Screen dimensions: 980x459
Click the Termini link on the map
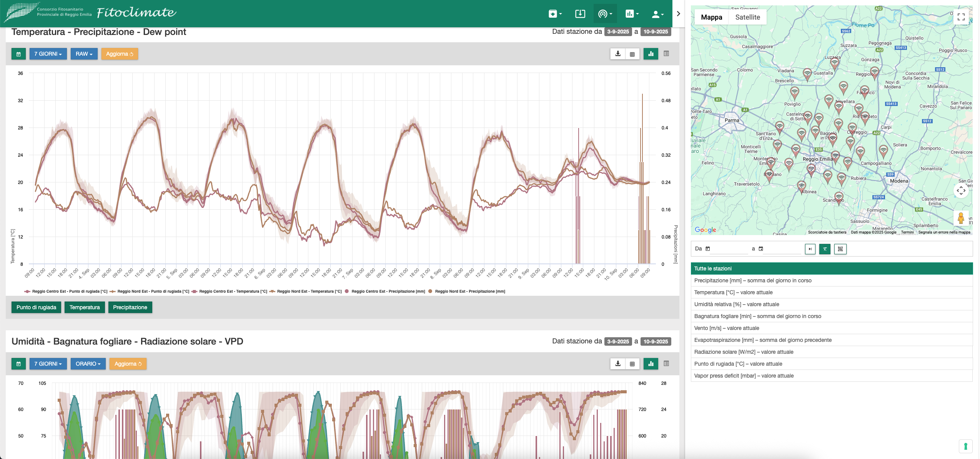tap(907, 232)
